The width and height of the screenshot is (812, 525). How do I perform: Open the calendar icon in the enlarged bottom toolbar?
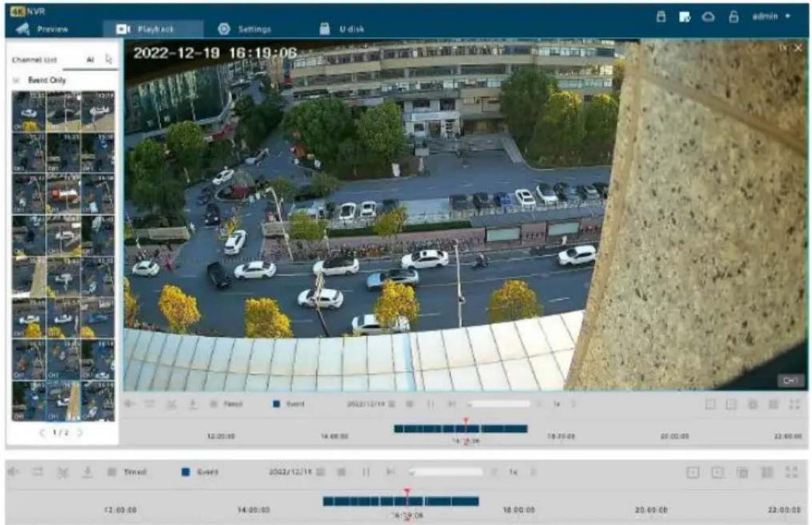pyautogui.click(x=321, y=473)
